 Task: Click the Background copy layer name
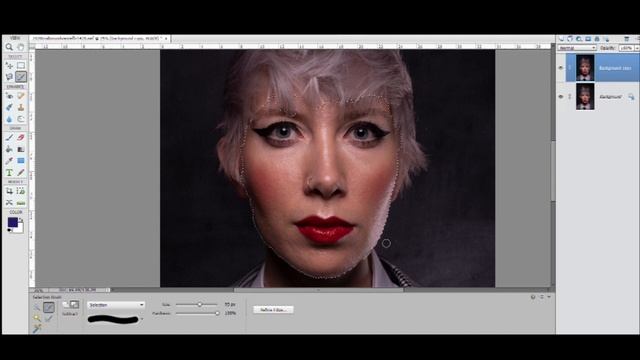(x=615, y=68)
